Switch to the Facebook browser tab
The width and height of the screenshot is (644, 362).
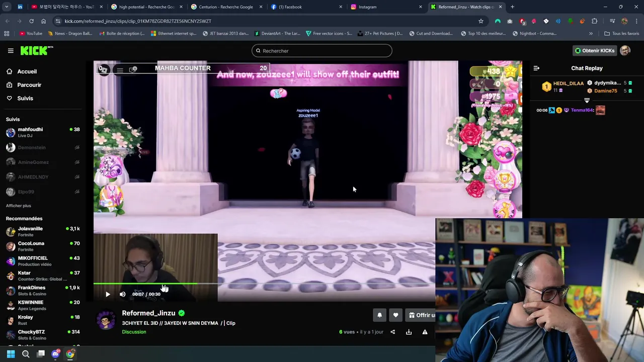click(x=305, y=7)
